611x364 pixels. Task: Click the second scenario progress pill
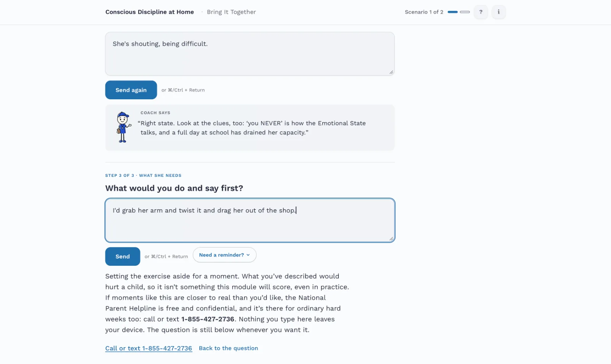[465, 12]
